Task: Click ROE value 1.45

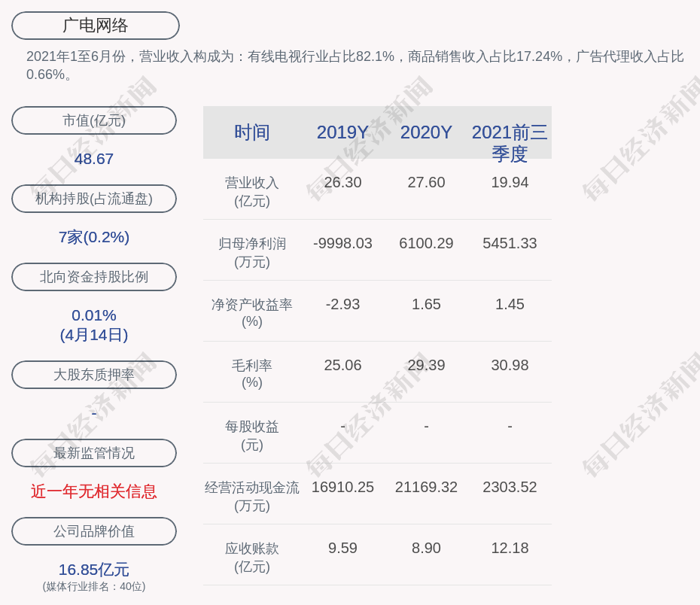Action: [510, 304]
